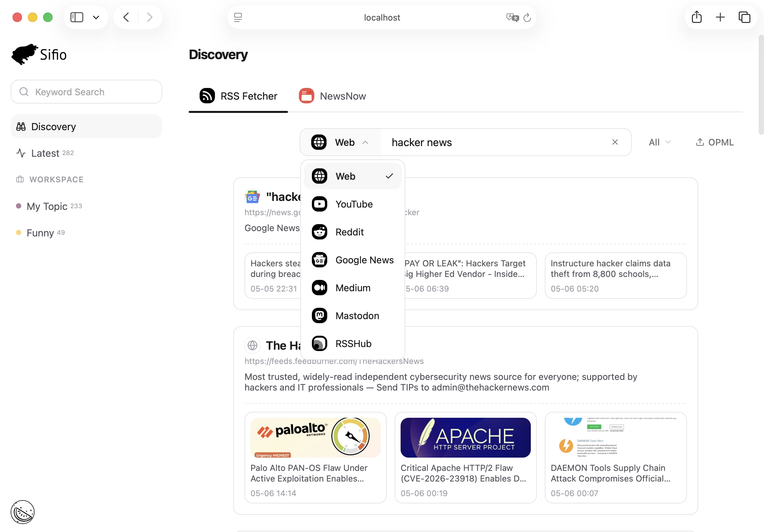Image resolution: width=764 pixels, height=532 pixels.
Task: Click the localhost address bar
Action: 382,17
